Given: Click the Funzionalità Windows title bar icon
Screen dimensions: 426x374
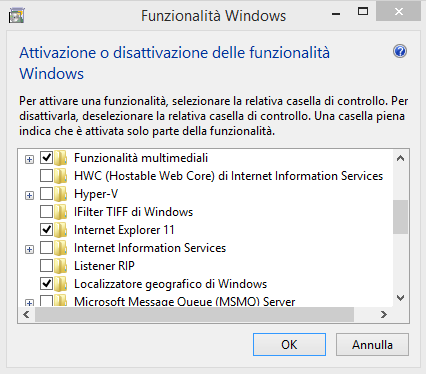Looking at the screenshot, I should [x=17, y=15].
